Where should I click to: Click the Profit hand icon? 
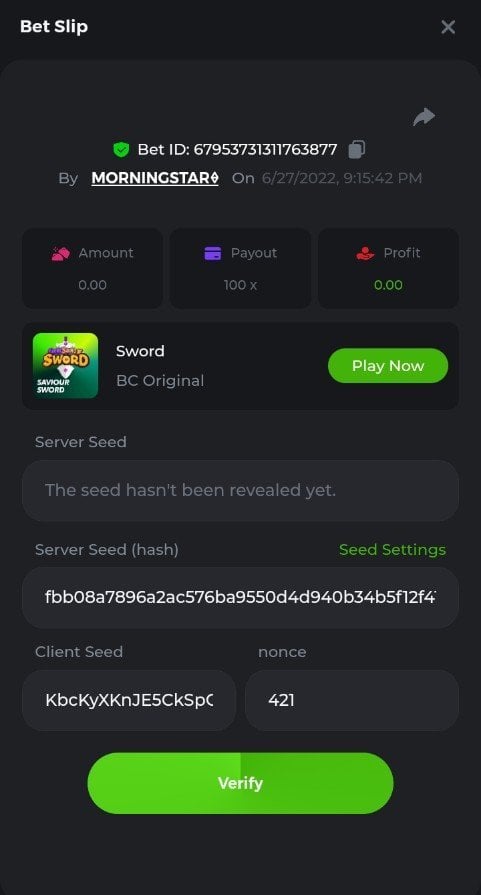365,253
